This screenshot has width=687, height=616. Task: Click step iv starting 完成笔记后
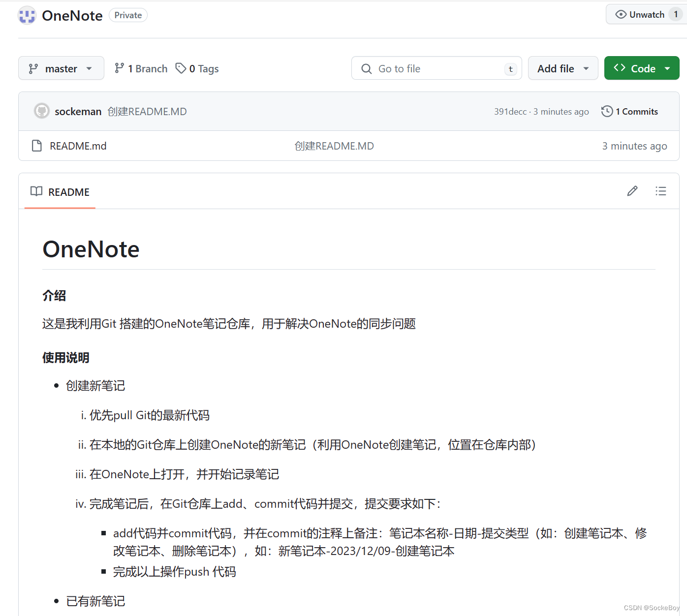[266, 504]
